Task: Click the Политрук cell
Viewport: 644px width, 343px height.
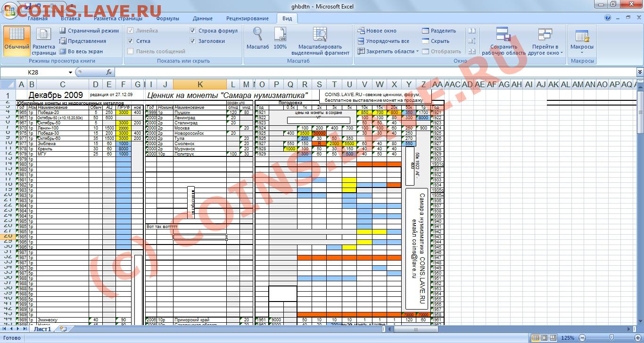Action: pyautogui.click(x=200, y=154)
